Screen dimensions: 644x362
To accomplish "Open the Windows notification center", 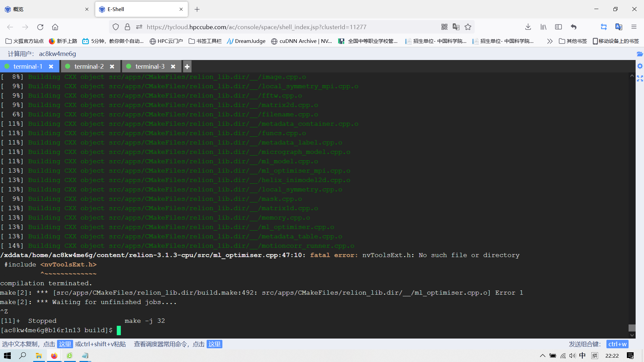I will tap(630, 356).
